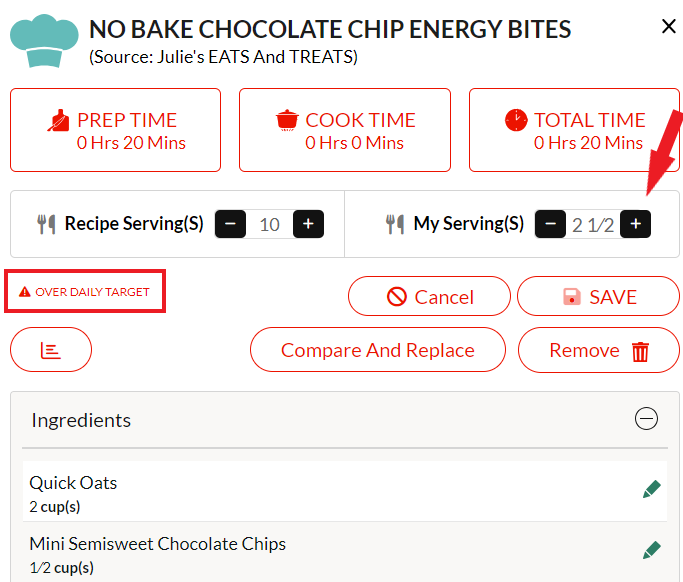Decrease My Servings with minus button
Viewport: 683px width, 582px height.
pos(551,224)
